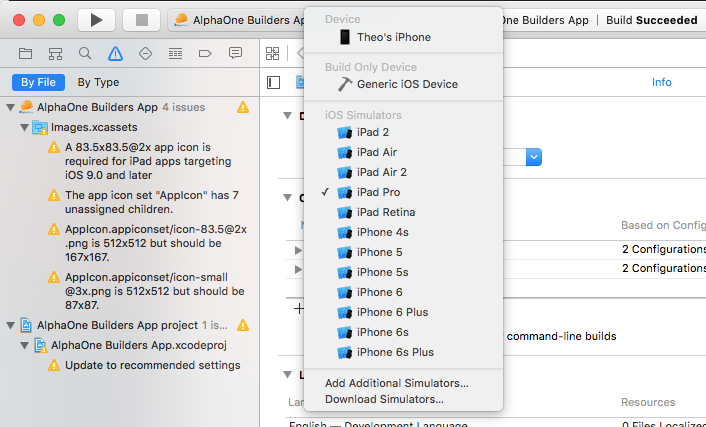This screenshot has width=706, height=427.
Task: Click warning badge beside project 1 issue
Action: (x=243, y=325)
